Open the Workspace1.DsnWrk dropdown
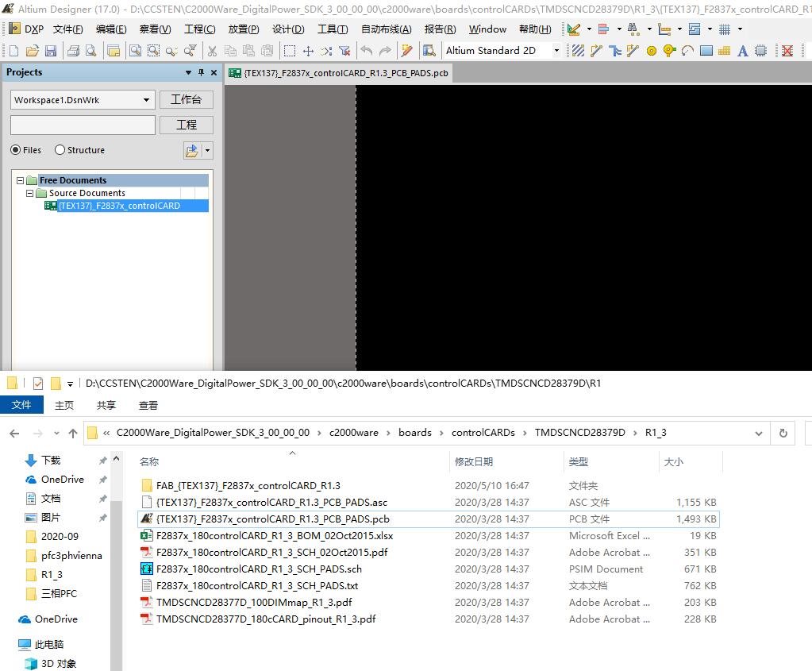The width and height of the screenshot is (812, 671). click(147, 100)
